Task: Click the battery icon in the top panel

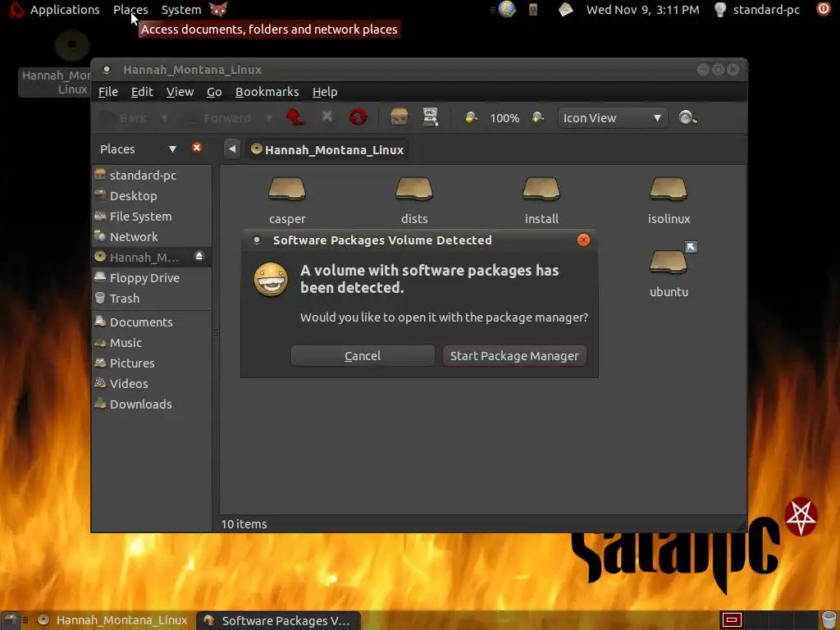Action: click(x=533, y=9)
